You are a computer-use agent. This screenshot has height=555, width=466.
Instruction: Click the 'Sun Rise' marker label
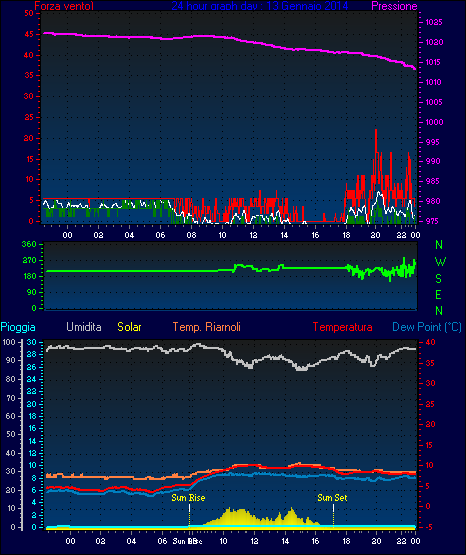click(x=188, y=498)
